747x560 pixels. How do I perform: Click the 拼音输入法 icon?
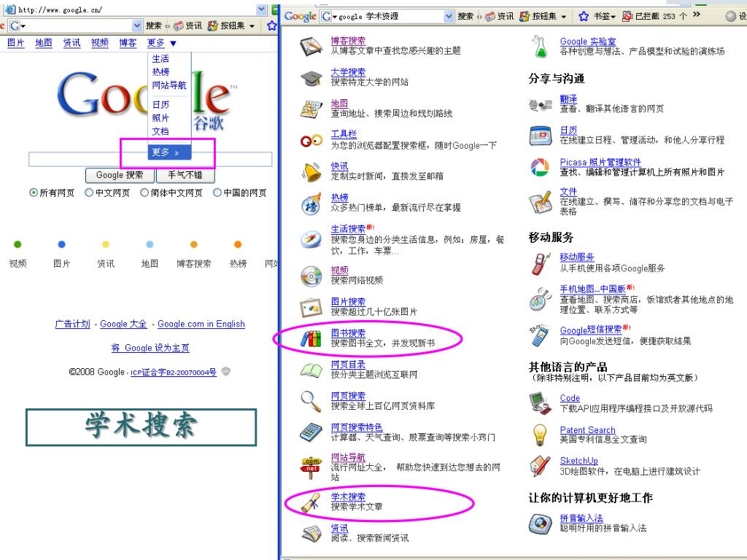(541, 524)
